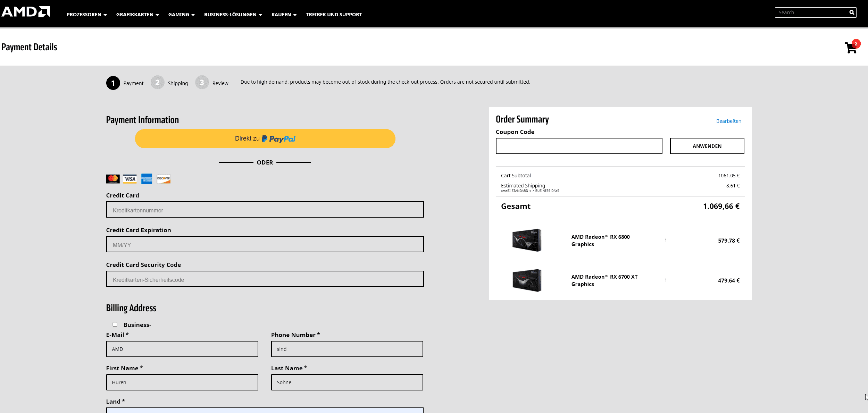Open the Land country dropdown
The image size is (868, 413).
[x=265, y=410]
